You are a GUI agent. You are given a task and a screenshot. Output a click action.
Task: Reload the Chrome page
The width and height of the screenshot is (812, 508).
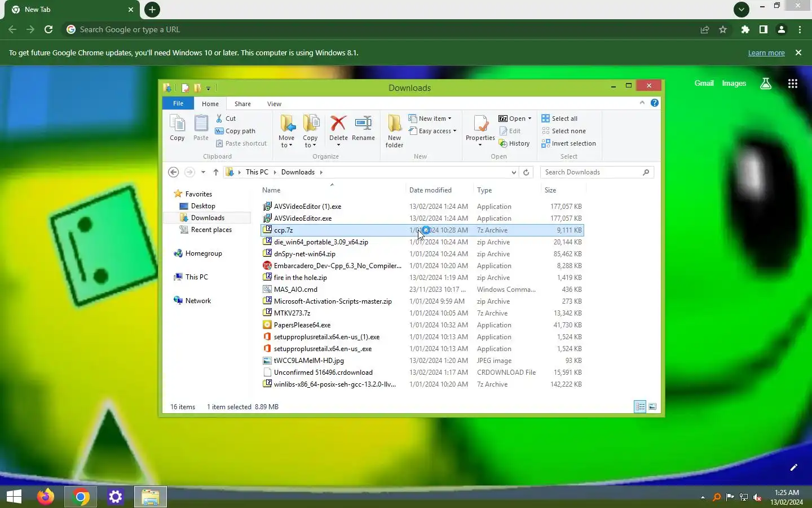coord(48,29)
